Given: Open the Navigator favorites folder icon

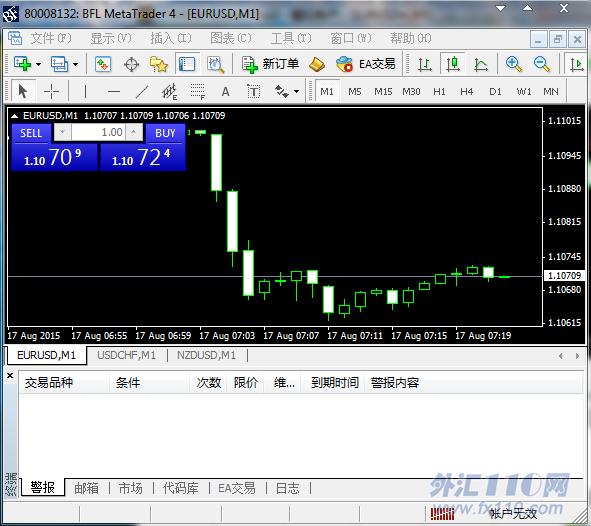Looking at the screenshot, I should [159, 64].
